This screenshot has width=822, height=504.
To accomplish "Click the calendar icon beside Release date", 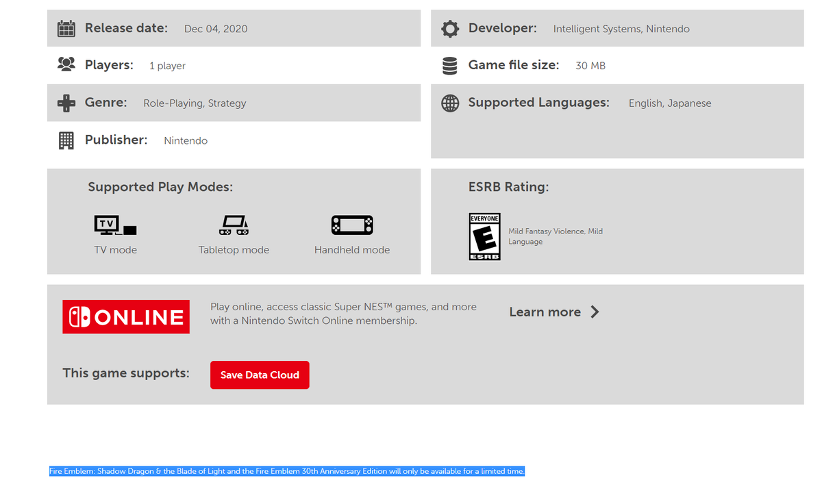I will (x=66, y=29).
